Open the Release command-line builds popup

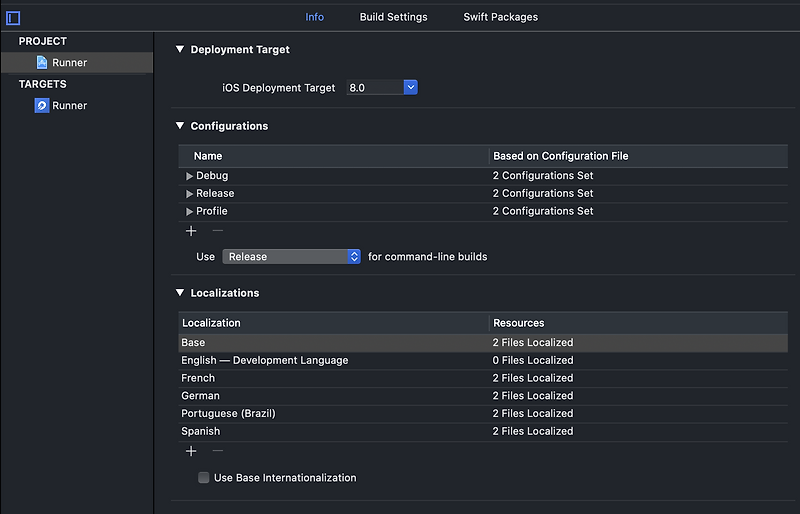coord(291,257)
